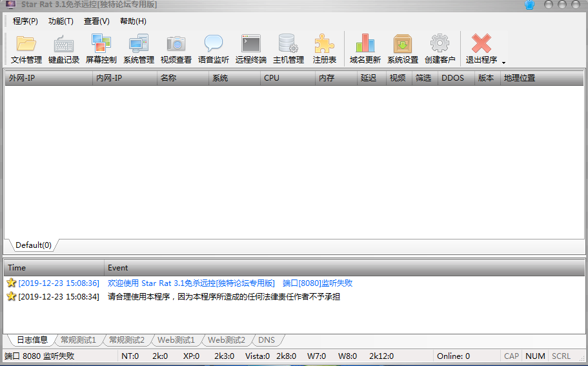Start the 语音监听 voice monitor tool
The image size is (588, 366).
coord(214,49)
